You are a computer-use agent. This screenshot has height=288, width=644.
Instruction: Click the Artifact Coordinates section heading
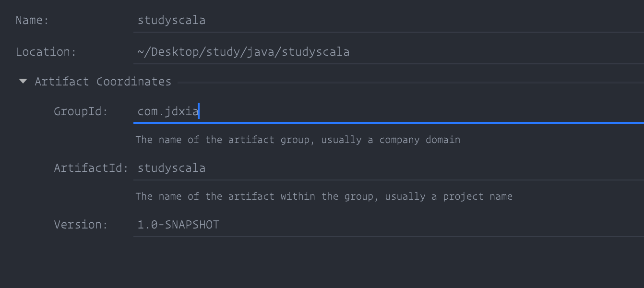point(103,82)
